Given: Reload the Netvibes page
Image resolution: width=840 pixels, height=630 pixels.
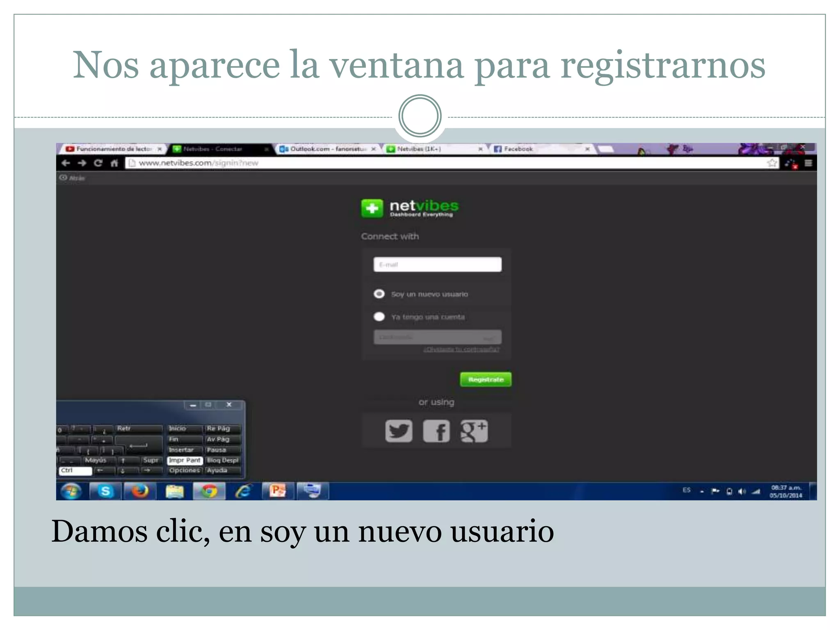Looking at the screenshot, I should pos(98,163).
